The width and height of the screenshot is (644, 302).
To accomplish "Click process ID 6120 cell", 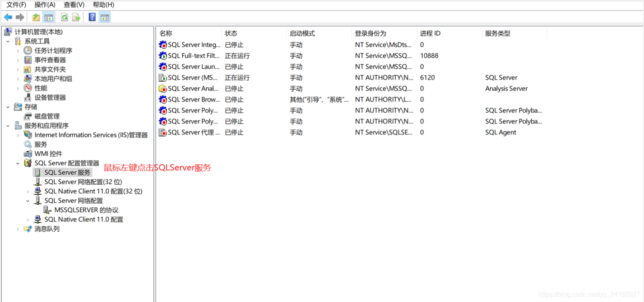I will point(428,78).
